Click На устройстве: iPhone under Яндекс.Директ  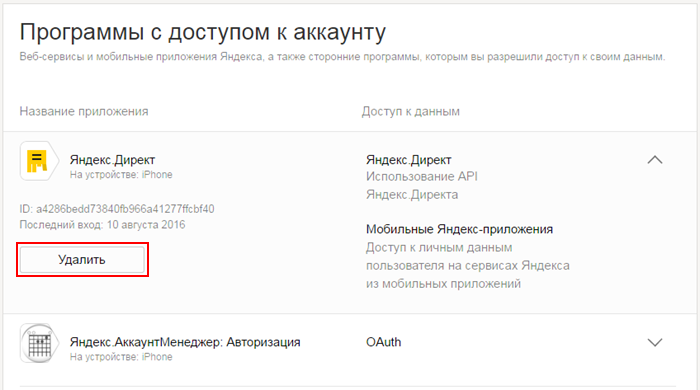[121, 174]
